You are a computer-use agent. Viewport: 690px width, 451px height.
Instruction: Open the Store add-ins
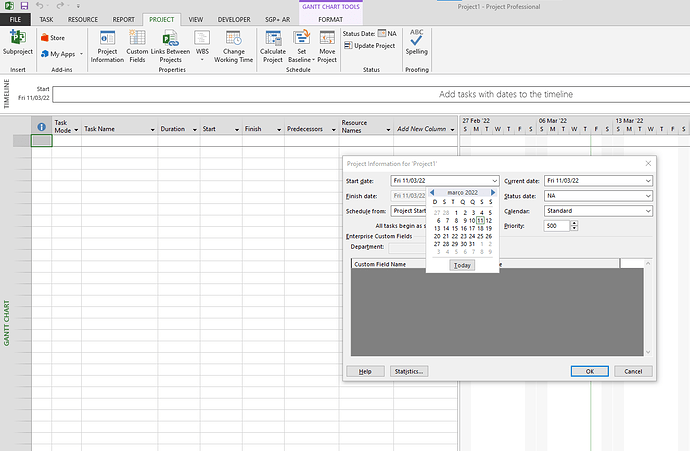click(53, 38)
